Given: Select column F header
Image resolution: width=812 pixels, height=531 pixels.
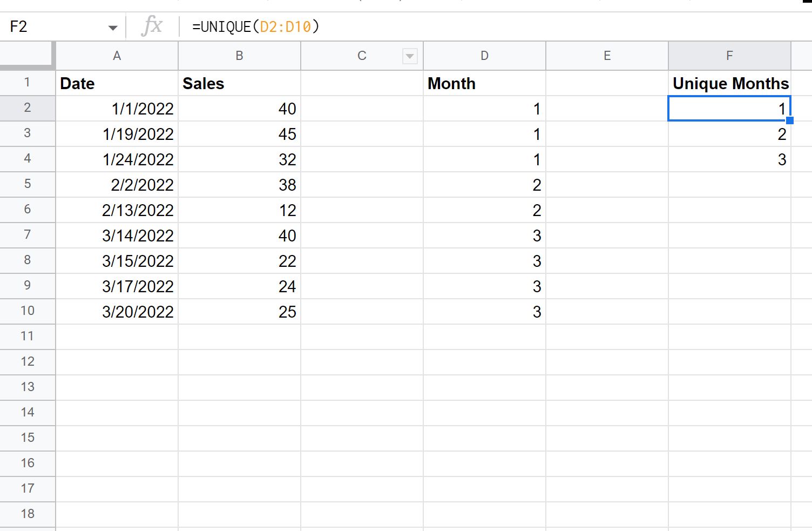Looking at the screenshot, I should [x=729, y=56].
